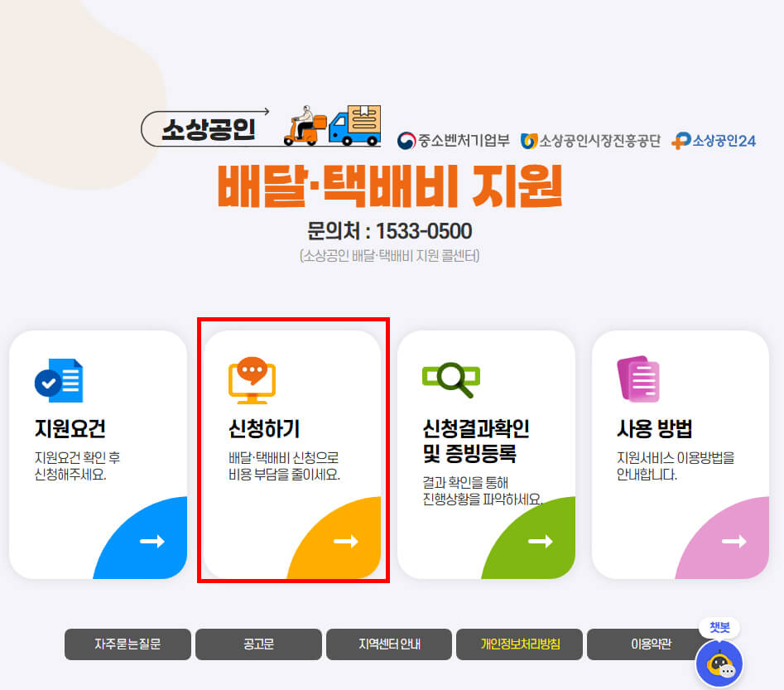Viewport: 784px width, 690px height.
Task: Click the pink documents icon on 사용 방법 card
Action: (638, 379)
